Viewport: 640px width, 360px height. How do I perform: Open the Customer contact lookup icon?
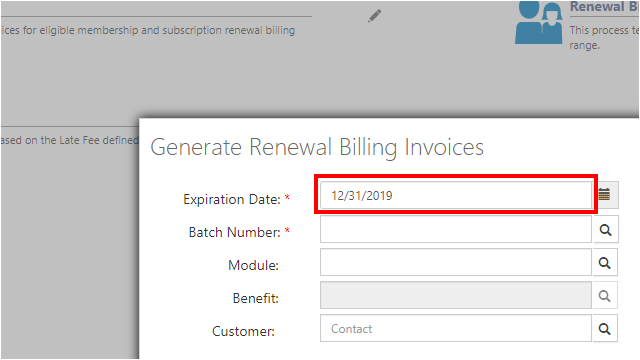(x=604, y=329)
